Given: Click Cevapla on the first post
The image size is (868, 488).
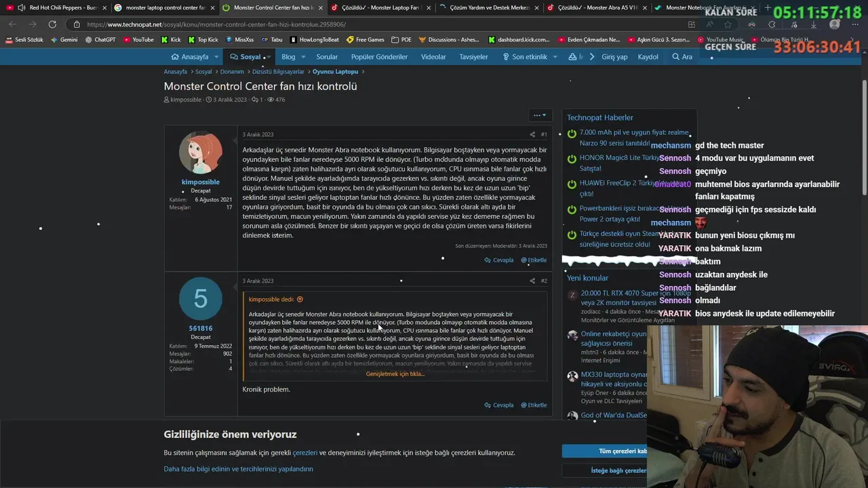Looking at the screenshot, I should 499,260.
